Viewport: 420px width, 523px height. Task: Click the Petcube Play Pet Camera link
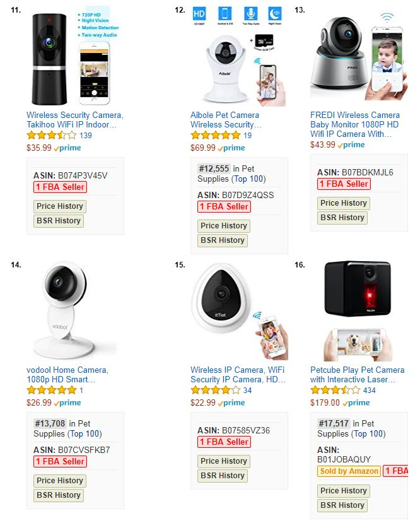click(x=357, y=375)
